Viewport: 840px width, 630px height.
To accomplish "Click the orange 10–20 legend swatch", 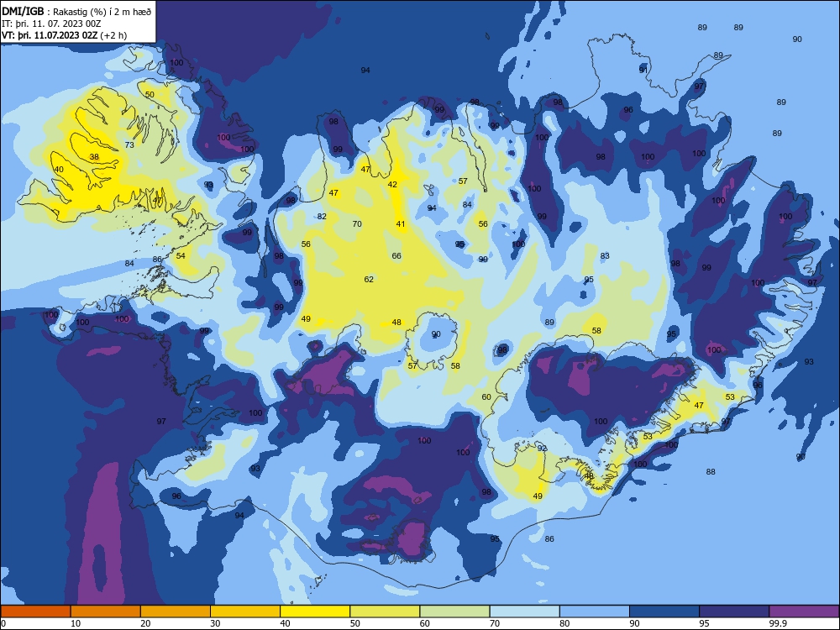I will pyautogui.click(x=106, y=612).
